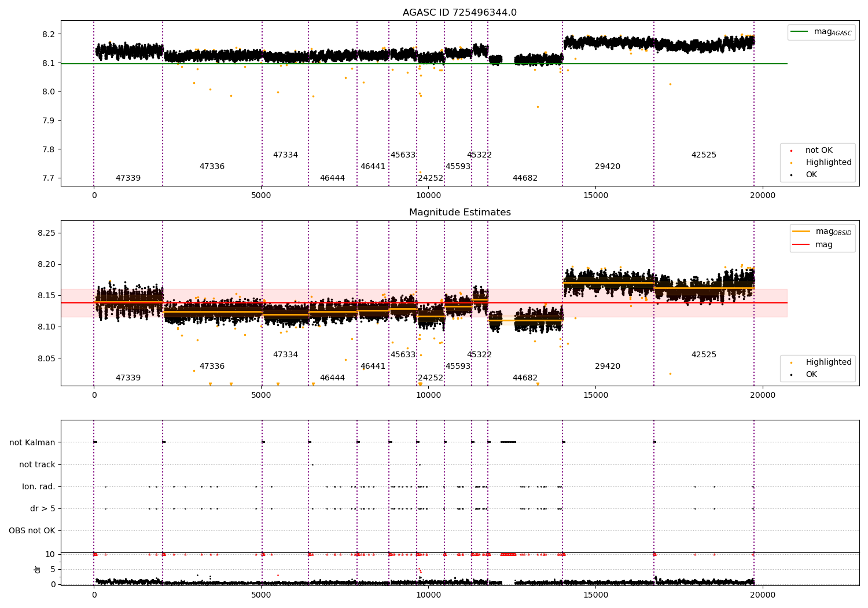Click the 8.15 y-axis tick label
Viewport: 868px width, 608px height.
click(46, 295)
